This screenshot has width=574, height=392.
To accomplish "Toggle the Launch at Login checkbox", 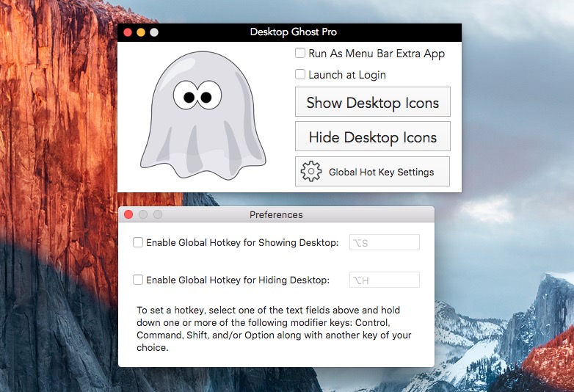I will tap(300, 74).
